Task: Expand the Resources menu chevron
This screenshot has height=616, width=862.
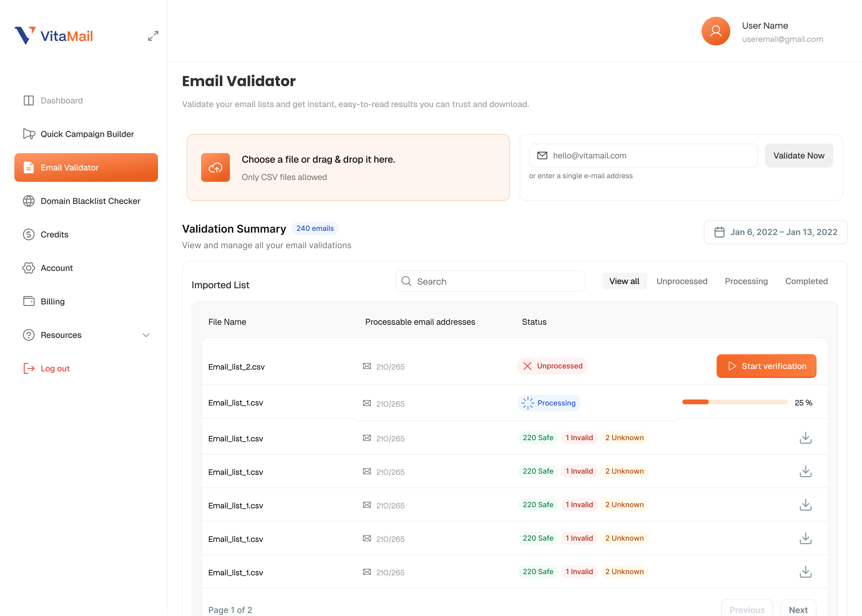Action: pos(146,335)
